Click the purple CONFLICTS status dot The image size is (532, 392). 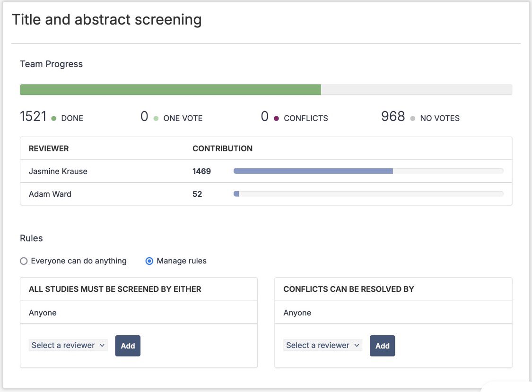(276, 118)
